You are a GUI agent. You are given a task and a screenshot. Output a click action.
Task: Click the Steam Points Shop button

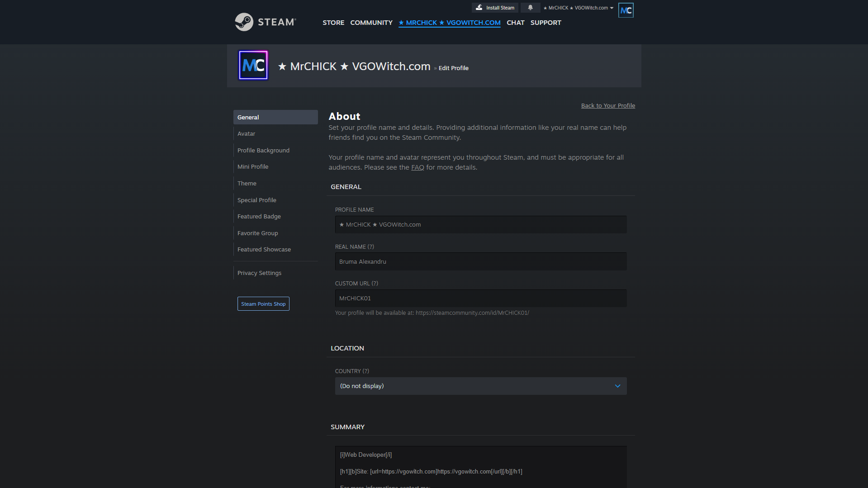point(263,304)
